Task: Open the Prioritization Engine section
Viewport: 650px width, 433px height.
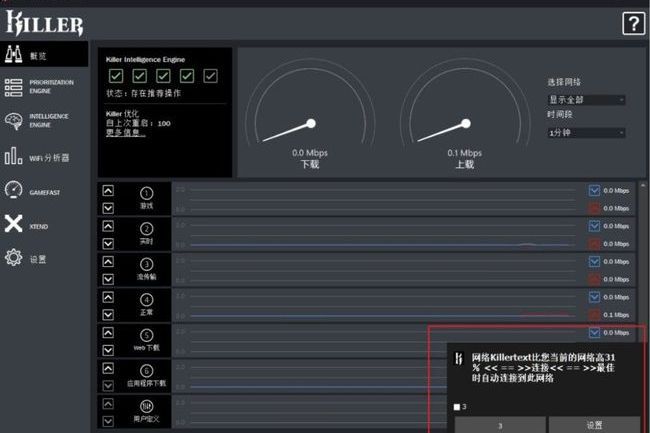Action: click(44, 87)
